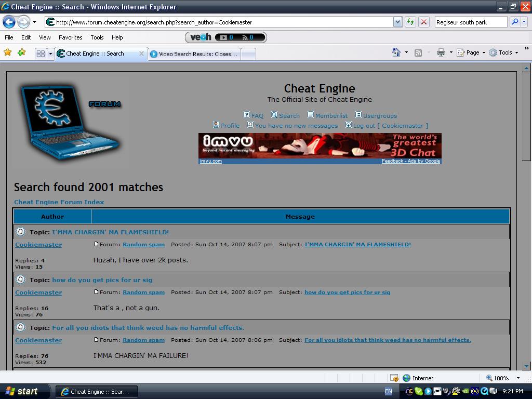Expand the address bar URL dropdown
Viewport: 532px width, 399px height.
pos(397,22)
